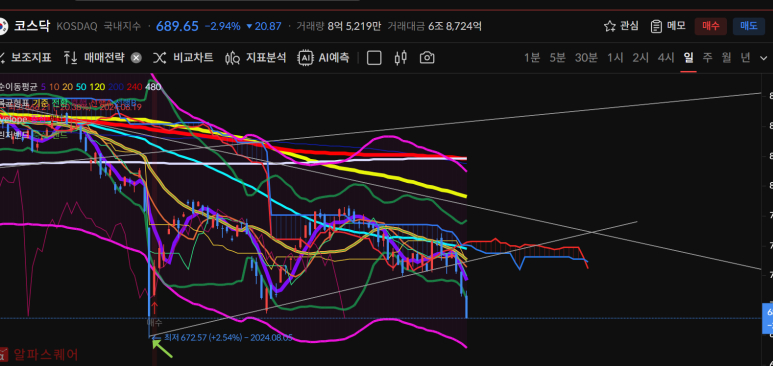The width and height of the screenshot is (773, 366).
Task: Switch to the 2시 timeframe
Action: click(x=640, y=58)
